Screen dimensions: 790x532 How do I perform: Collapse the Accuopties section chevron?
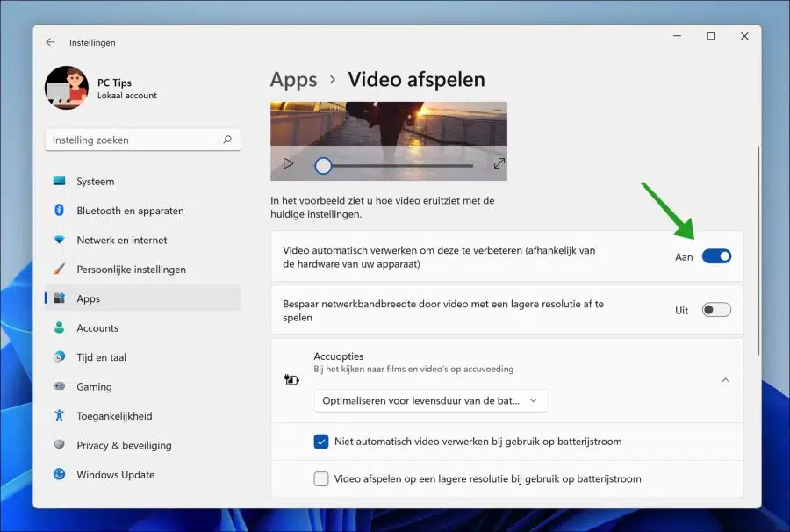pyautogui.click(x=725, y=380)
